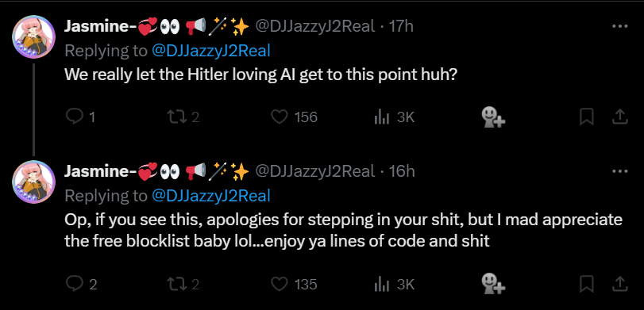Share the 17h tweet
Image resolution: width=644 pixels, height=310 pixels.
pyautogui.click(x=619, y=117)
